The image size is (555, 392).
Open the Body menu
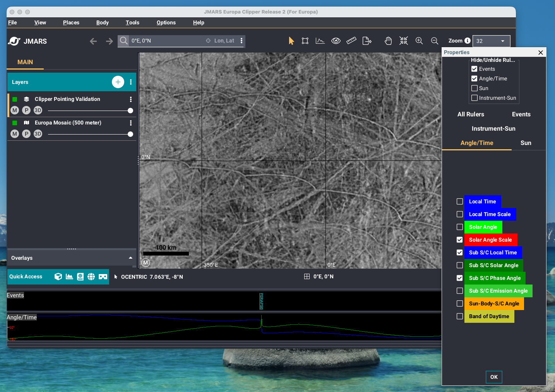tap(103, 22)
